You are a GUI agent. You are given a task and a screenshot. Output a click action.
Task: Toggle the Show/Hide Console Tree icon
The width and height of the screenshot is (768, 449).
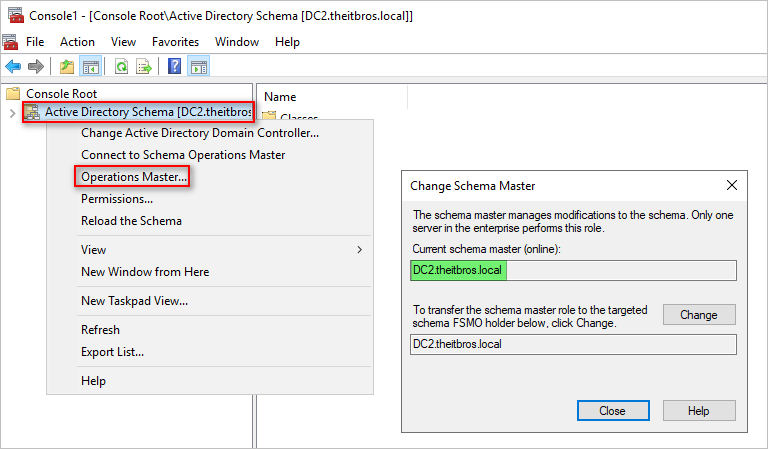[x=91, y=66]
